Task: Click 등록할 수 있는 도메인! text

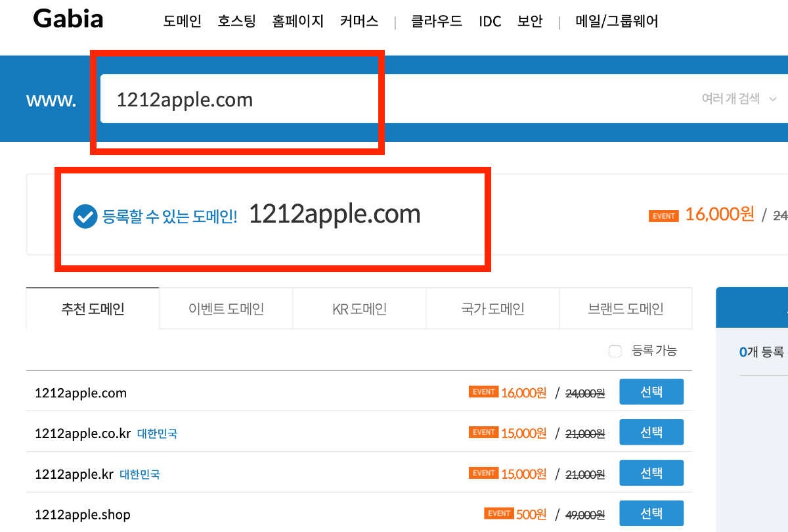Action: [x=169, y=215]
